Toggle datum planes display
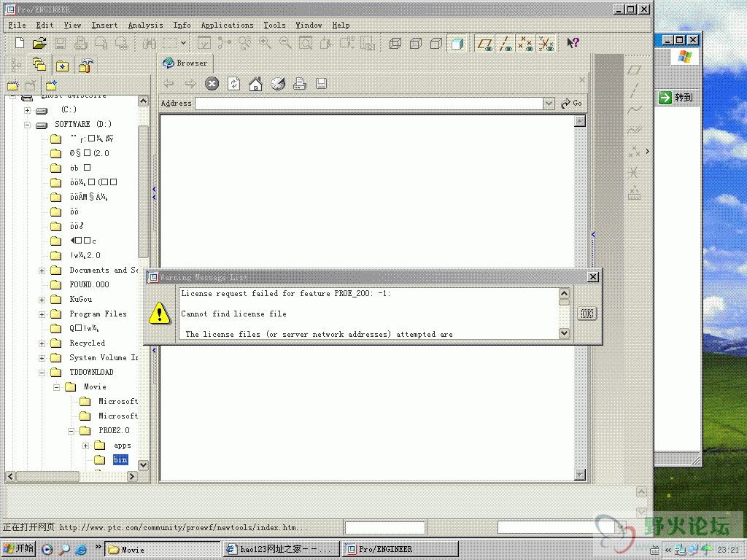This screenshot has width=747, height=560. click(x=485, y=43)
